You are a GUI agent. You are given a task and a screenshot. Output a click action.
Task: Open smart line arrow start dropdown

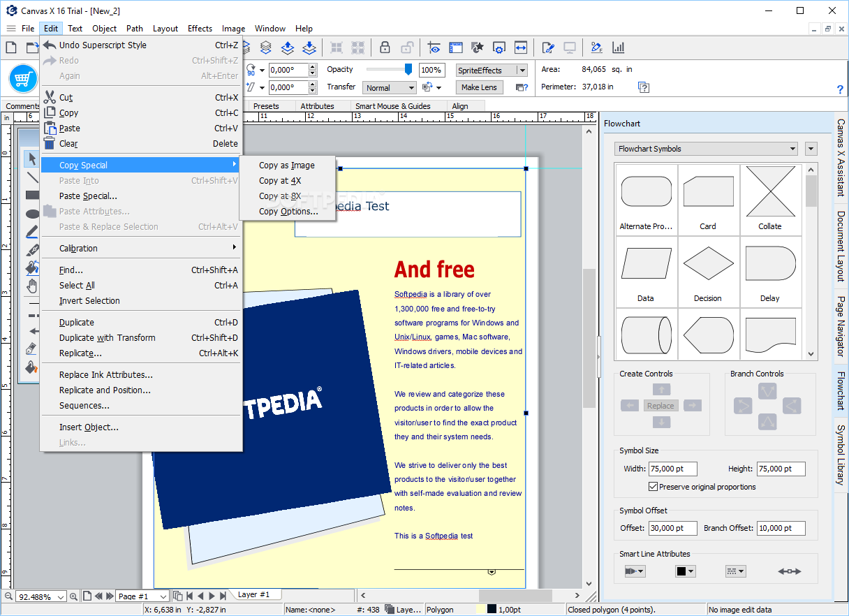click(635, 571)
